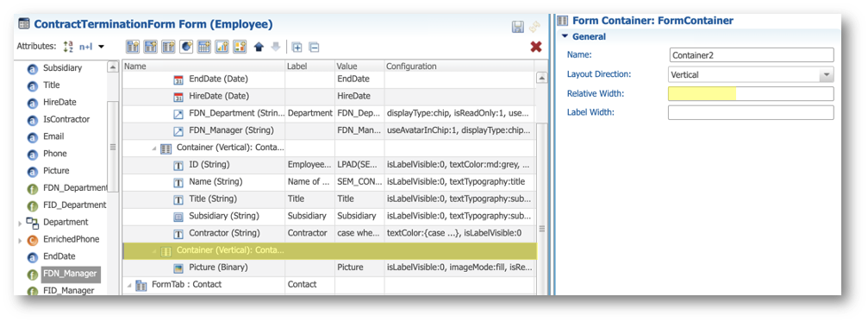The width and height of the screenshot is (868, 322).
Task: Open the attributes filter dropdown arrow
Action: 102,47
